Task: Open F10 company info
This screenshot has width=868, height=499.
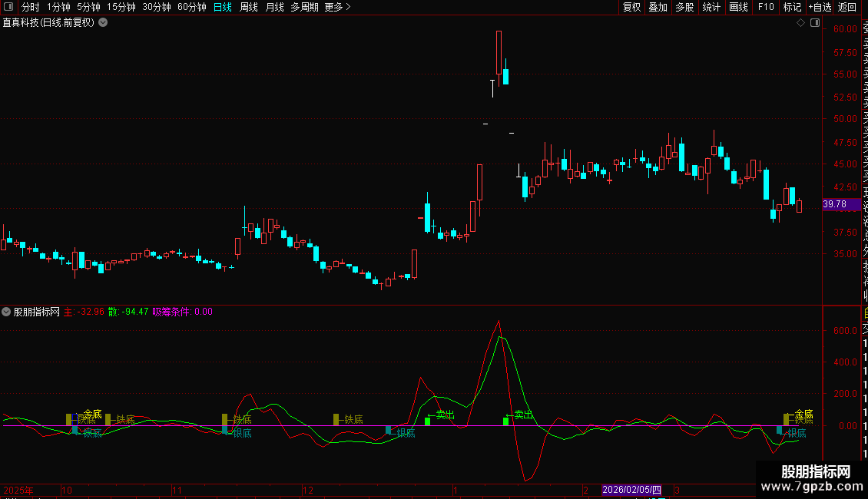Action: (766, 7)
